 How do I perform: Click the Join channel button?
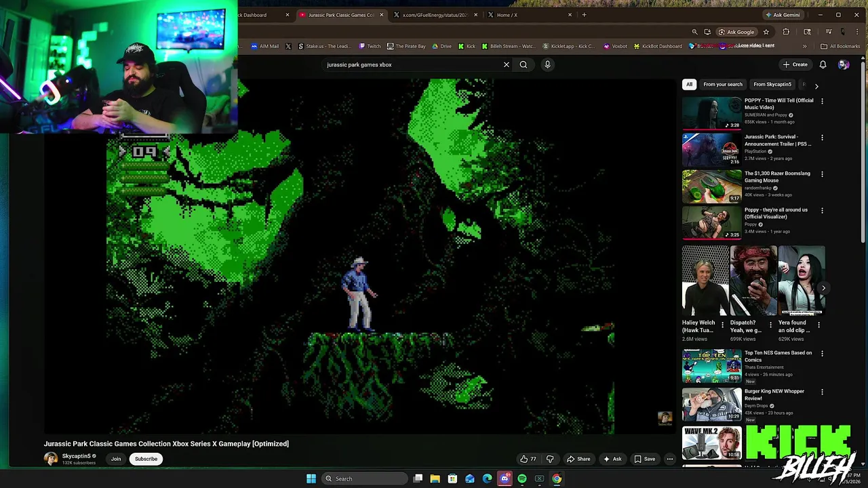click(x=116, y=459)
